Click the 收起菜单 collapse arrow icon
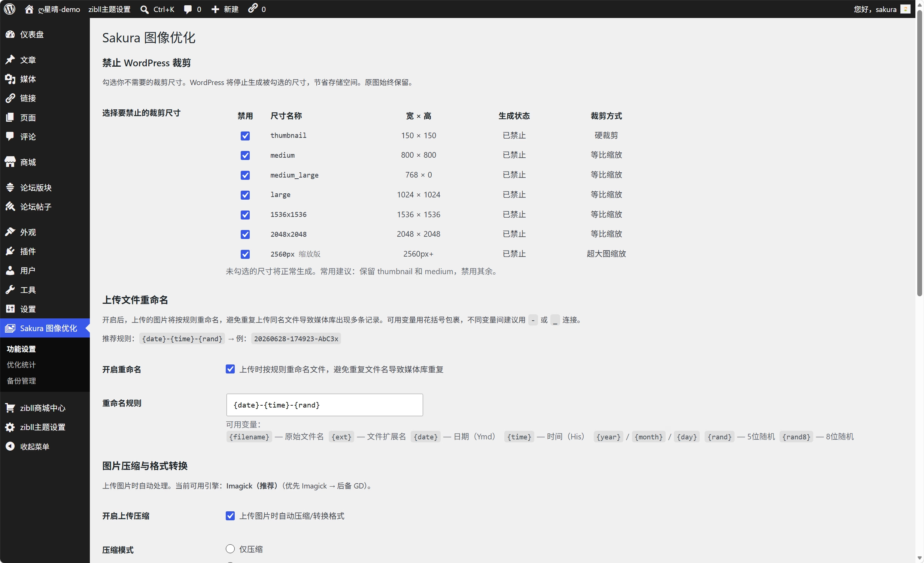Viewport: 924px width, 563px height. point(10,447)
